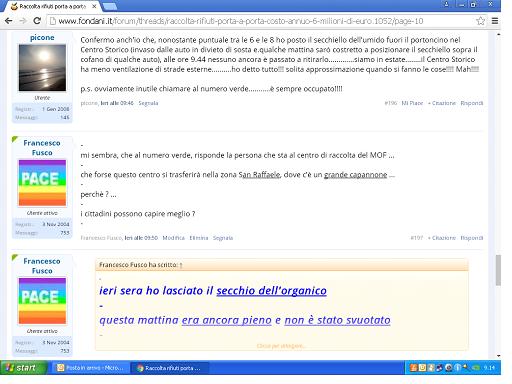512x384 pixels.
Task: Open the Windows start button
Action: coord(23,368)
